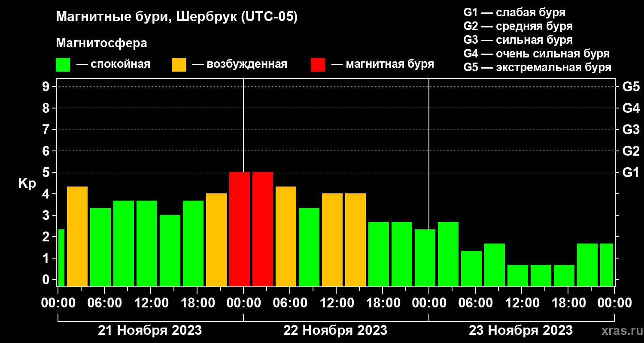Click the '— спокойная' legend label

113,64
